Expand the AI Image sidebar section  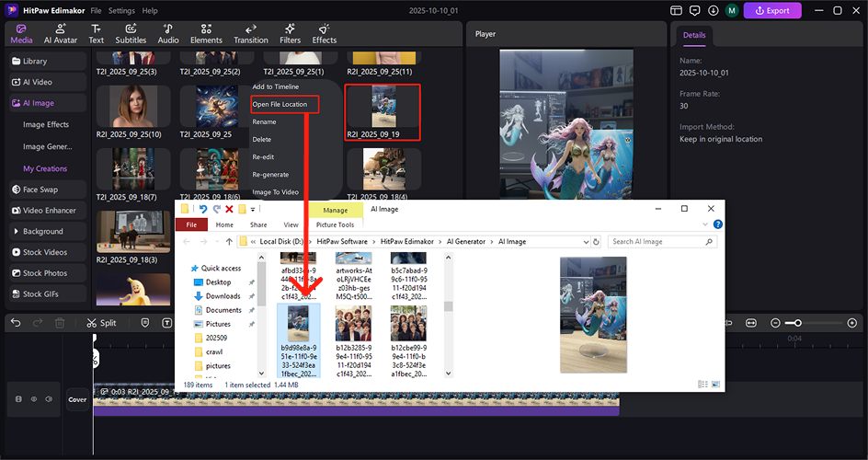(44, 104)
